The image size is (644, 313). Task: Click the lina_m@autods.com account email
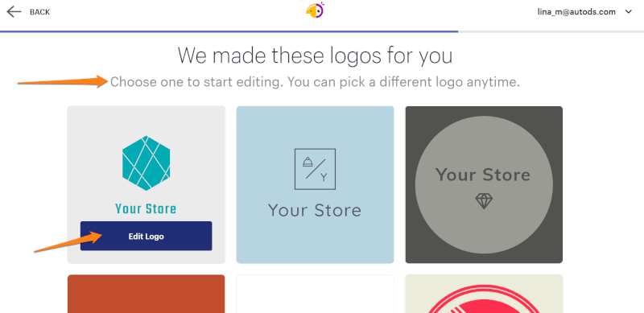click(x=576, y=12)
